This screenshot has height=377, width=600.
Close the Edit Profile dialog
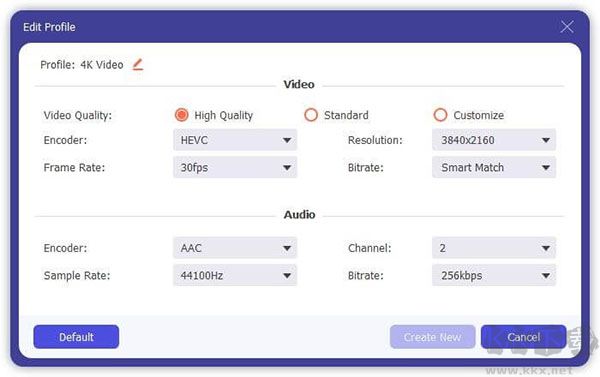pos(566,27)
